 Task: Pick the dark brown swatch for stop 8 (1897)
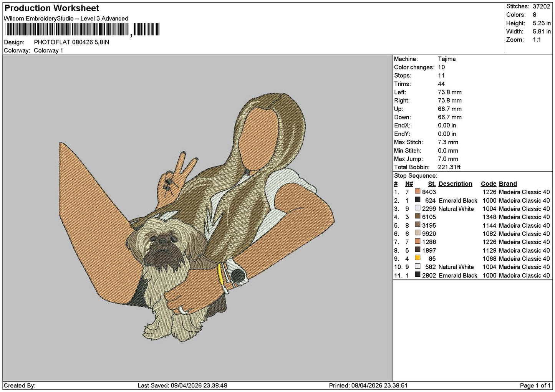click(x=417, y=250)
